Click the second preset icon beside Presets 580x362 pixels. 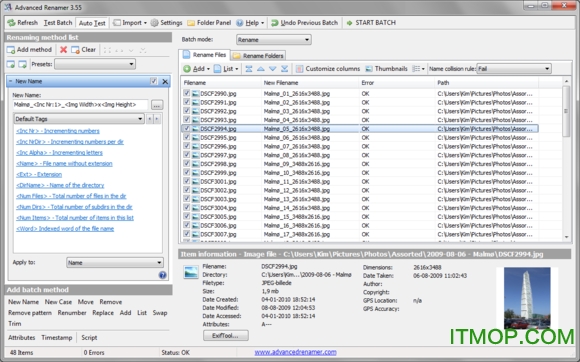23,64
